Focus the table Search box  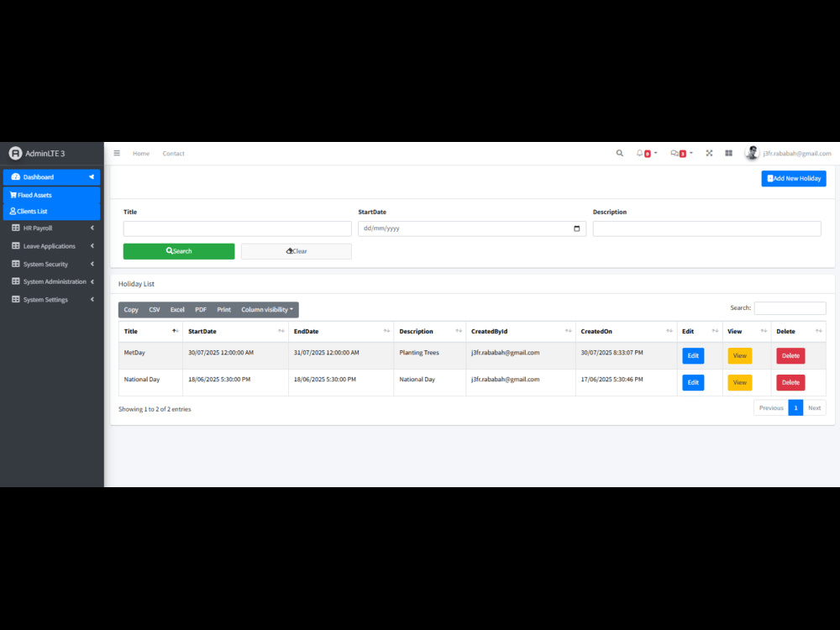[790, 308]
